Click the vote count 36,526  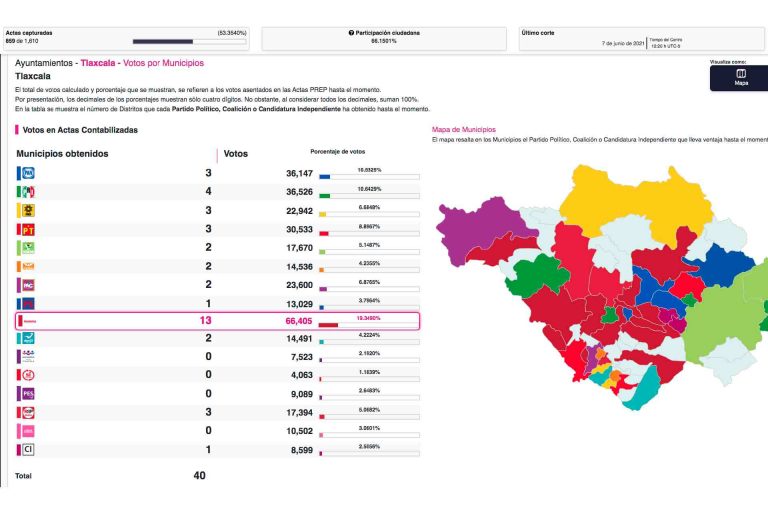tap(299, 192)
